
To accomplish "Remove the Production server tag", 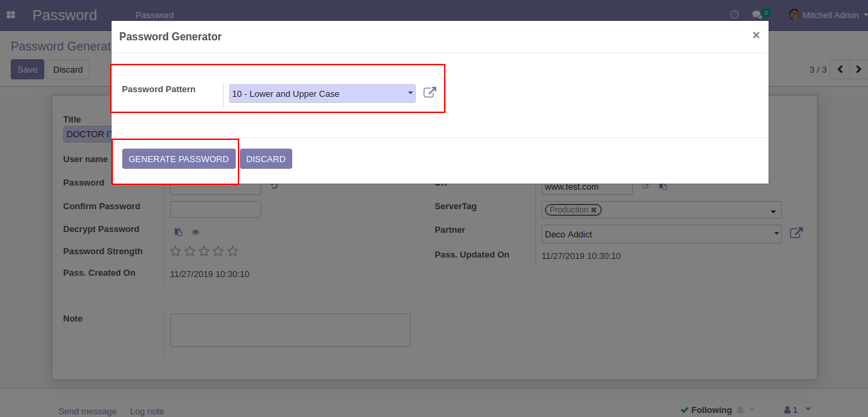I will [x=594, y=210].
